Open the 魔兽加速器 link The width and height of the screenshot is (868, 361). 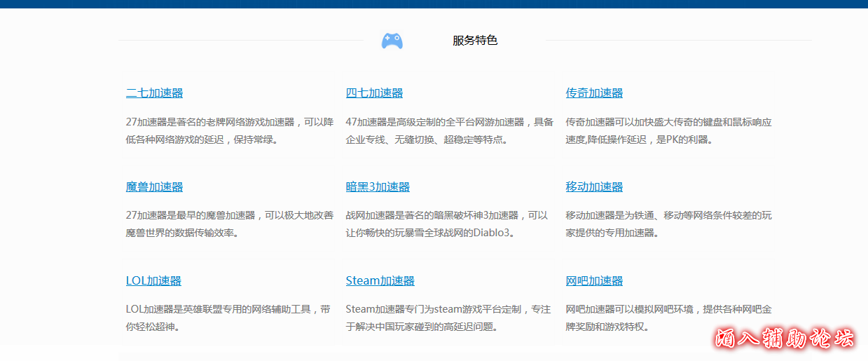(154, 187)
